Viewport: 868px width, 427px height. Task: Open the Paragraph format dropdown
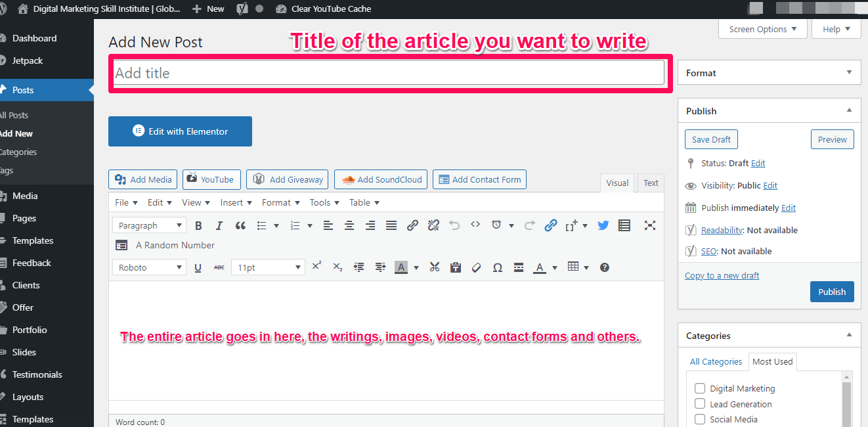tap(149, 225)
